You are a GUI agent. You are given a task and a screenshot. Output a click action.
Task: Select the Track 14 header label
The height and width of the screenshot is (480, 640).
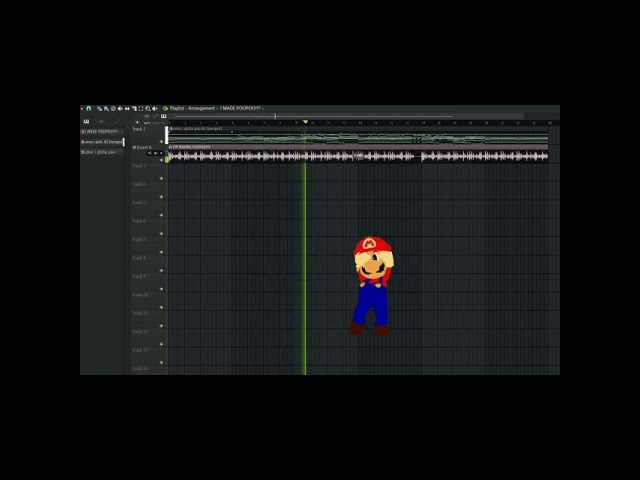[x=140, y=369]
